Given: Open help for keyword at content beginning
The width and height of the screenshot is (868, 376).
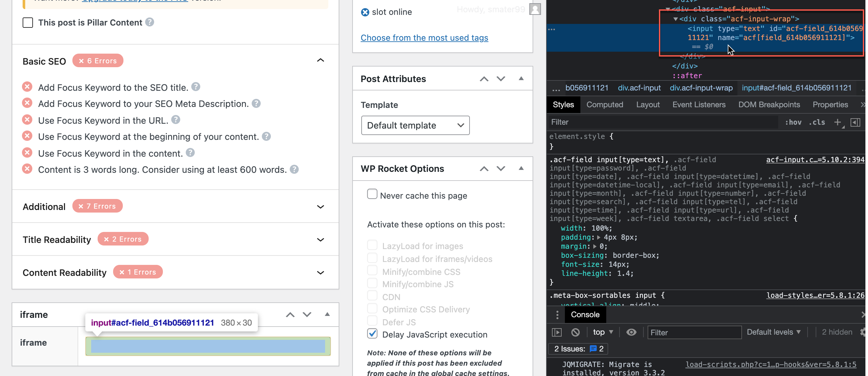Looking at the screenshot, I should [x=266, y=136].
